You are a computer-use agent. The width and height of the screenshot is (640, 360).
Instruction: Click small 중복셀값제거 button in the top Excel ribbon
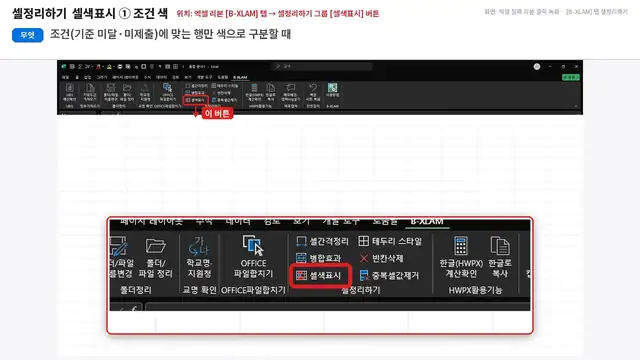pos(224,100)
